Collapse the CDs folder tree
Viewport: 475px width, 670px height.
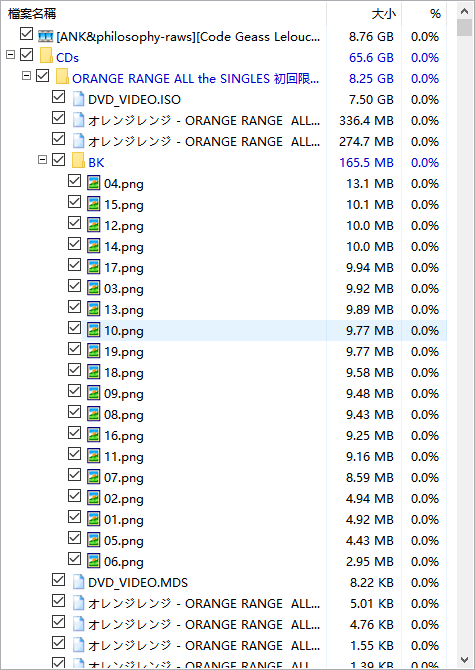point(11,55)
